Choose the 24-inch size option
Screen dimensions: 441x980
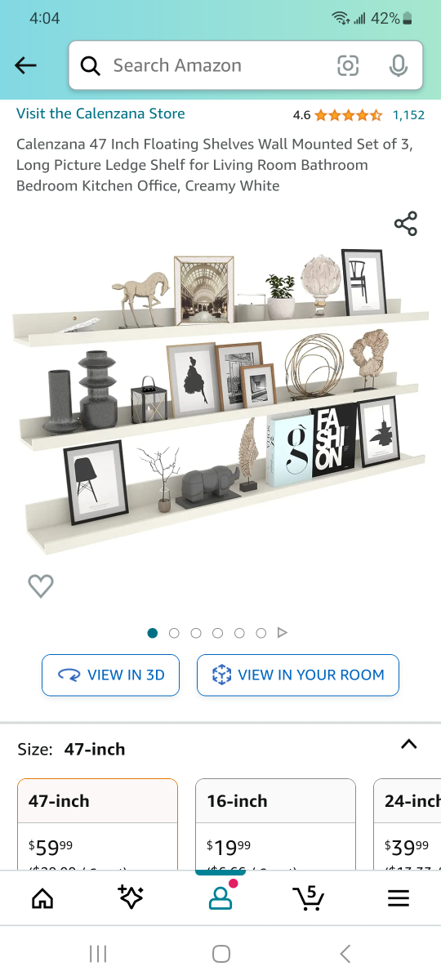coord(408,824)
